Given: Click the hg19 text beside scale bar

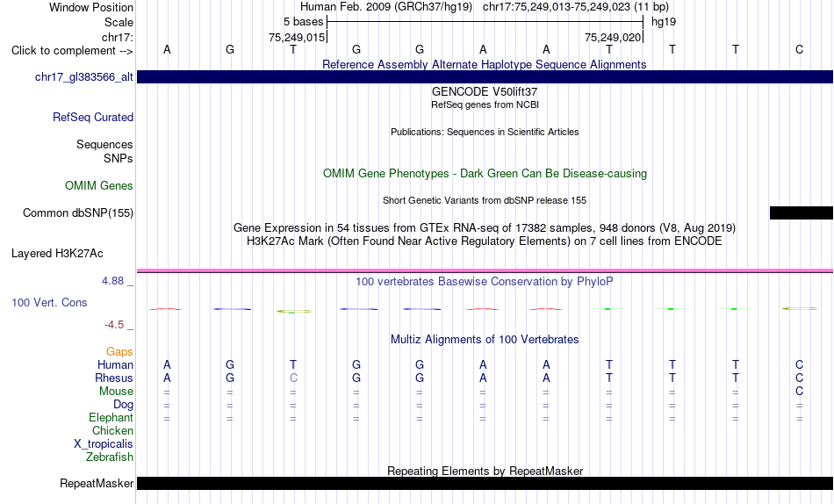Looking at the screenshot, I should 664,22.
